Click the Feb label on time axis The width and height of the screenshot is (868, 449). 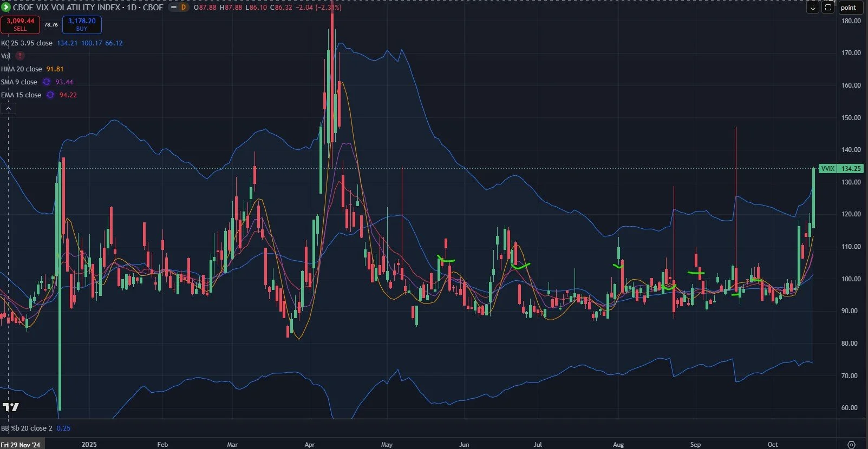(x=162, y=445)
